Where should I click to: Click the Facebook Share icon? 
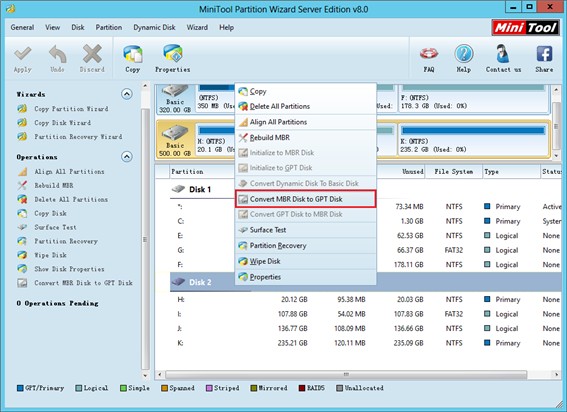click(x=544, y=54)
